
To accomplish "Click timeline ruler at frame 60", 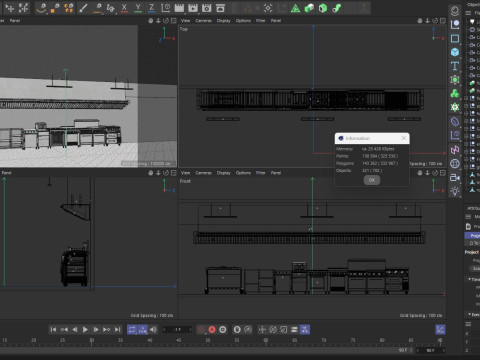I will pos(266,340).
